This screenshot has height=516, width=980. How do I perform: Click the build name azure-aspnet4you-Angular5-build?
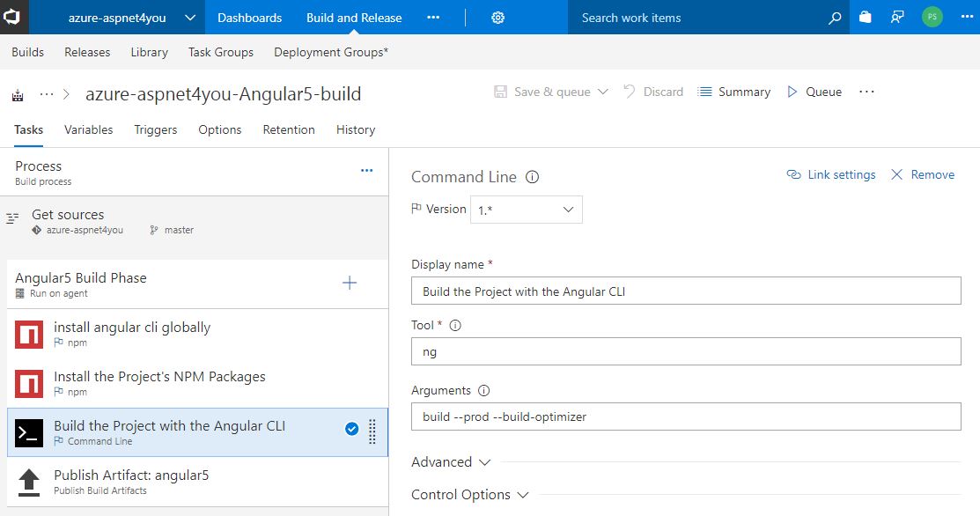tap(223, 94)
